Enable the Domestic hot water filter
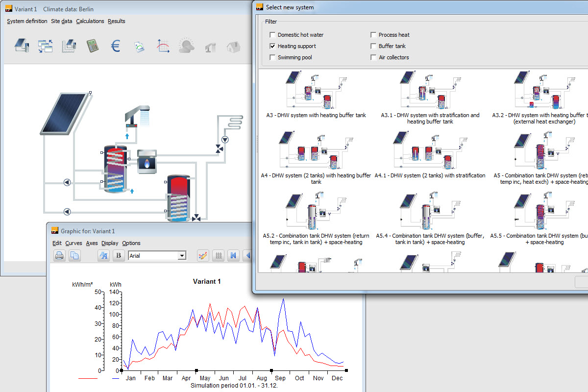The image size is (588, 392). (272, 35)
